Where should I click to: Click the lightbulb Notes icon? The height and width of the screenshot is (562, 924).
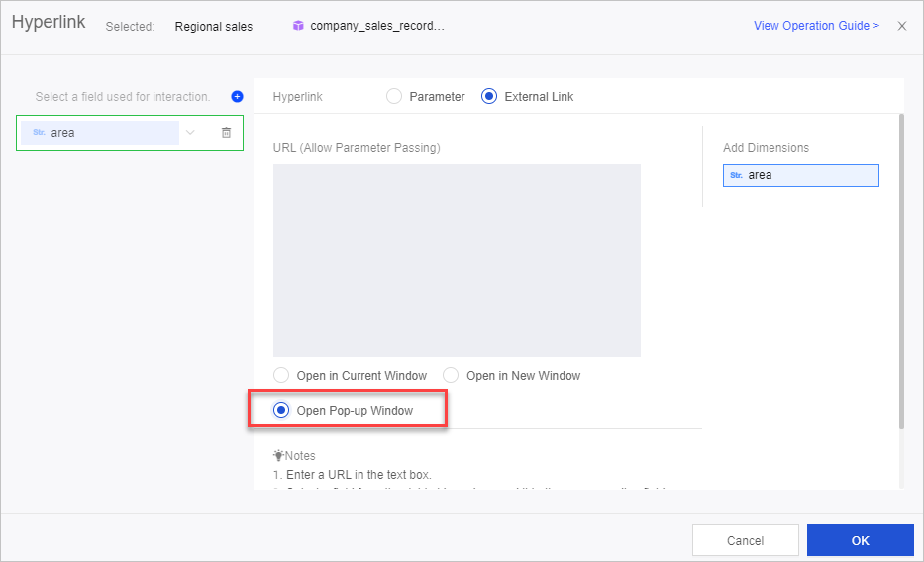(x=278, y=456)
